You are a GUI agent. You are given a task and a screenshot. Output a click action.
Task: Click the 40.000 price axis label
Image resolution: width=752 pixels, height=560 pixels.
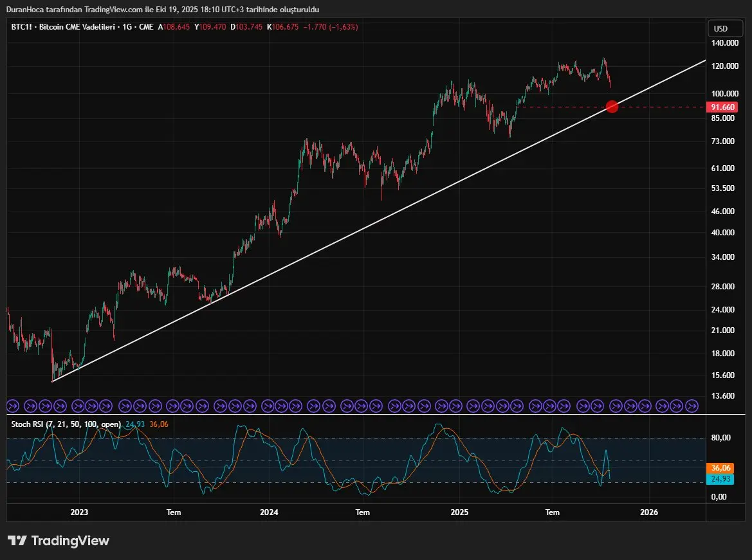tap(723, 232)
